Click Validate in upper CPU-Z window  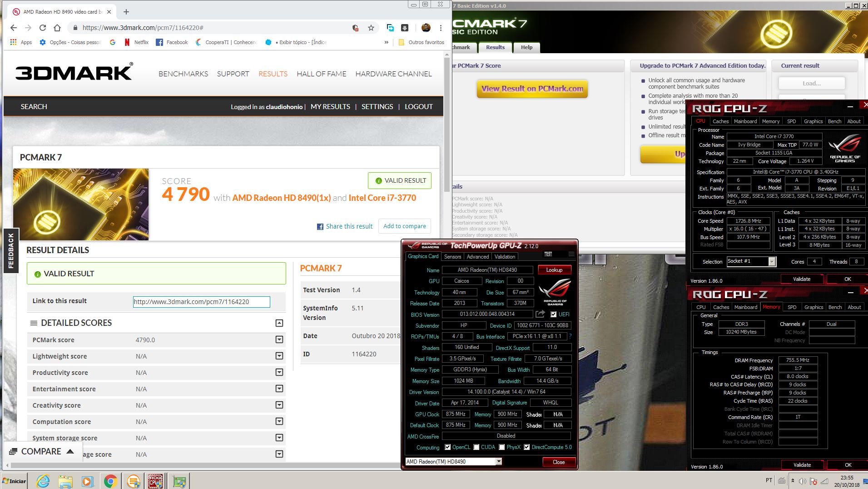[802, 279]
